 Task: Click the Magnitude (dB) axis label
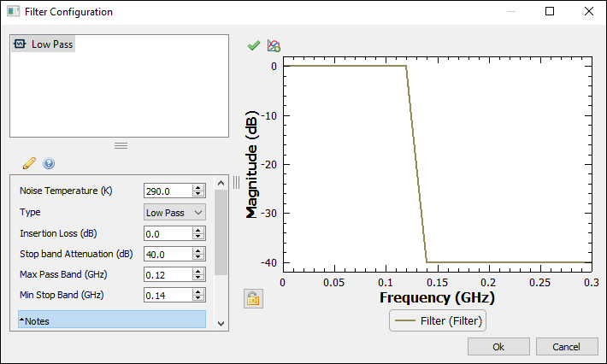click(x=251, y=164)
